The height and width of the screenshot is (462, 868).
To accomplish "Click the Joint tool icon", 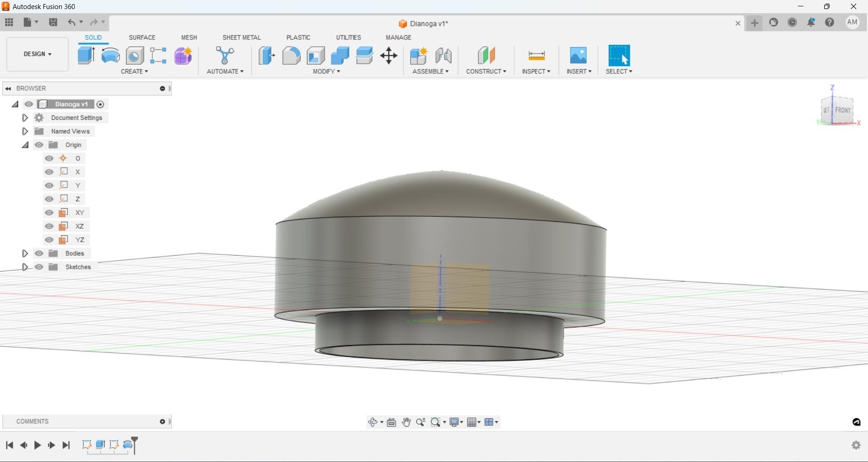I will [443, 56].
